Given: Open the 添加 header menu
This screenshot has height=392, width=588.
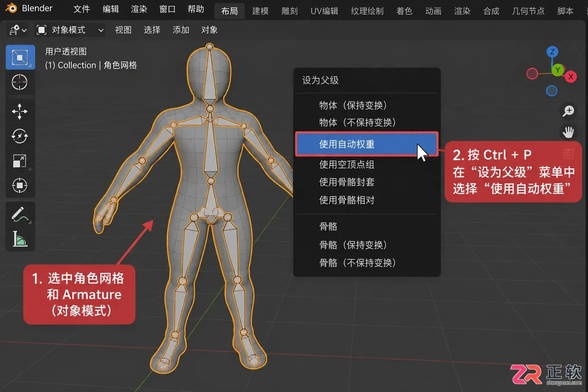Looking at the screenshot, I should coord(181,30).
